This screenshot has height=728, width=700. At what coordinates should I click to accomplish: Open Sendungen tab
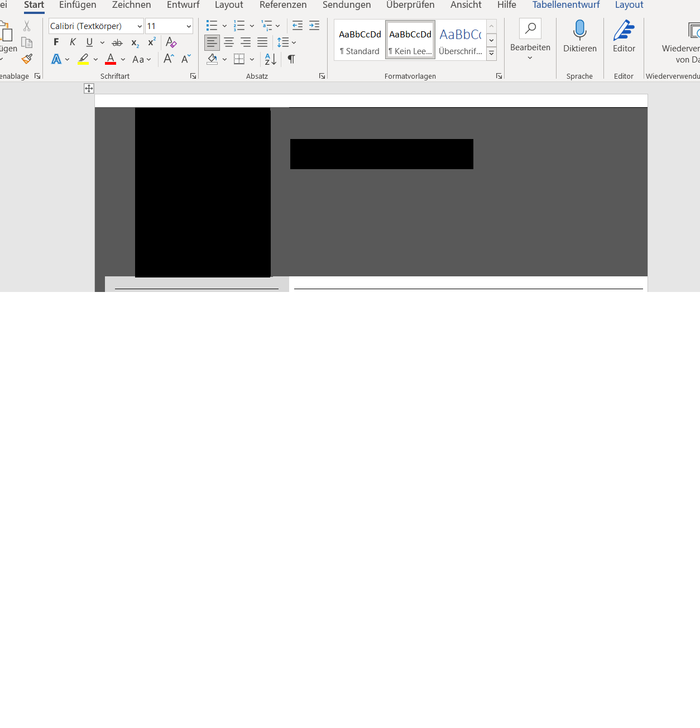point(347,5)
